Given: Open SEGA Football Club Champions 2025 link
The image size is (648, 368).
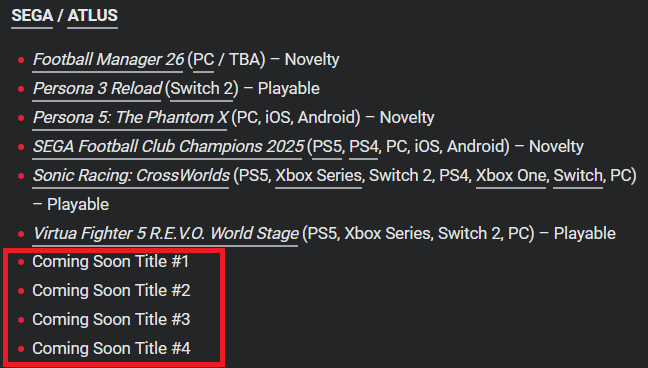Looking at the screenshot, I should point(168,146).
